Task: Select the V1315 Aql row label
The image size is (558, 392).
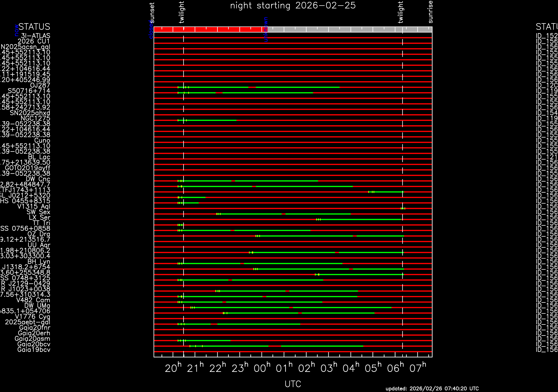Action: [x=34, y=207]
